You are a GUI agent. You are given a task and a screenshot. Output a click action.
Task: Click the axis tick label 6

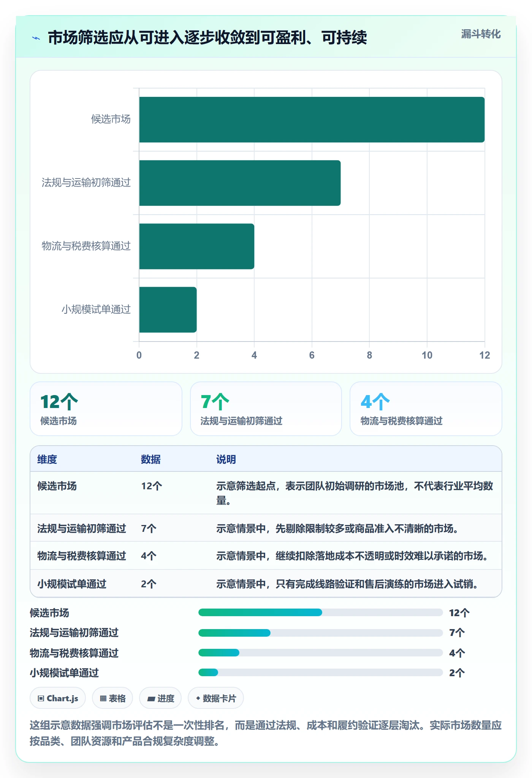tap(312, 355)
